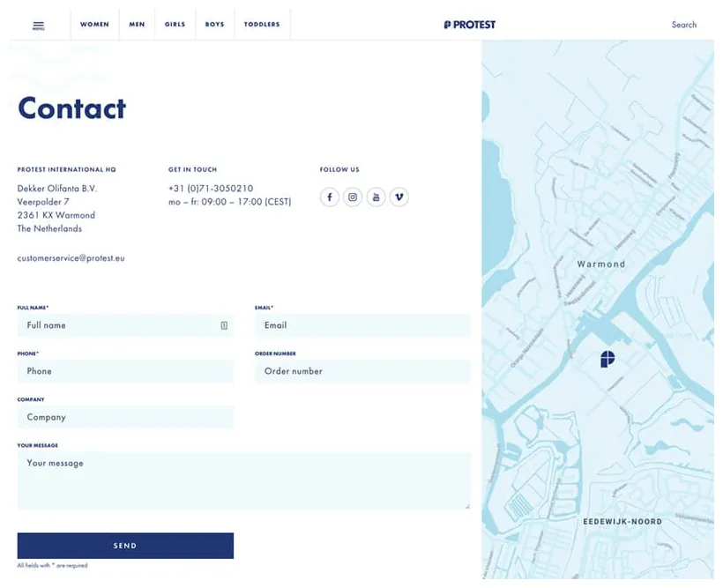Open the Women menu

pyautogui.click(x=94, y=25)
